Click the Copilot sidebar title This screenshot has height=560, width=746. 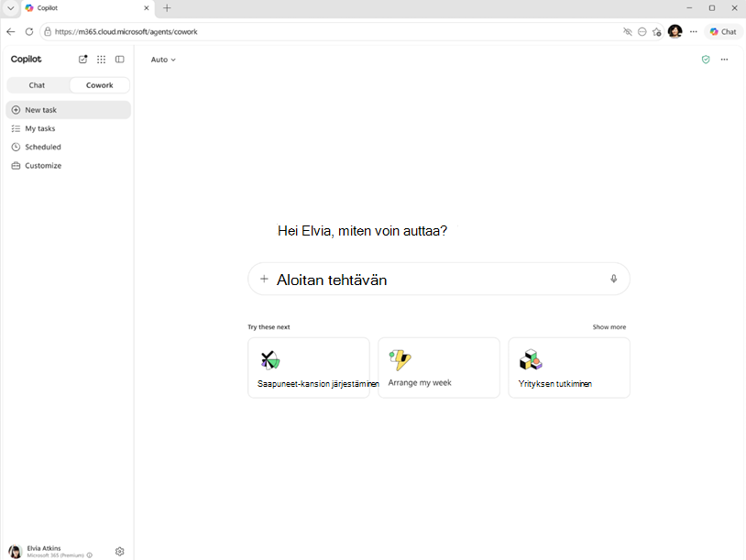click(x=27, y=59)
